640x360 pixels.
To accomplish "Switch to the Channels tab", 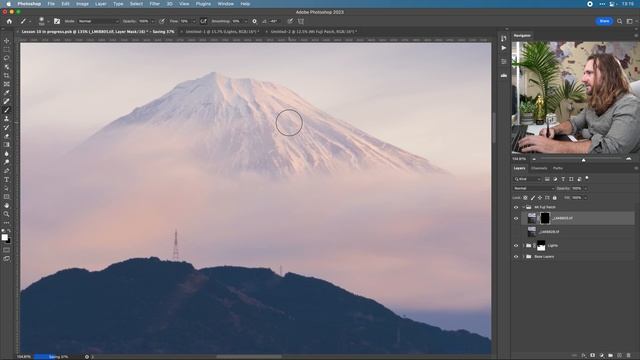I will 539,168.
